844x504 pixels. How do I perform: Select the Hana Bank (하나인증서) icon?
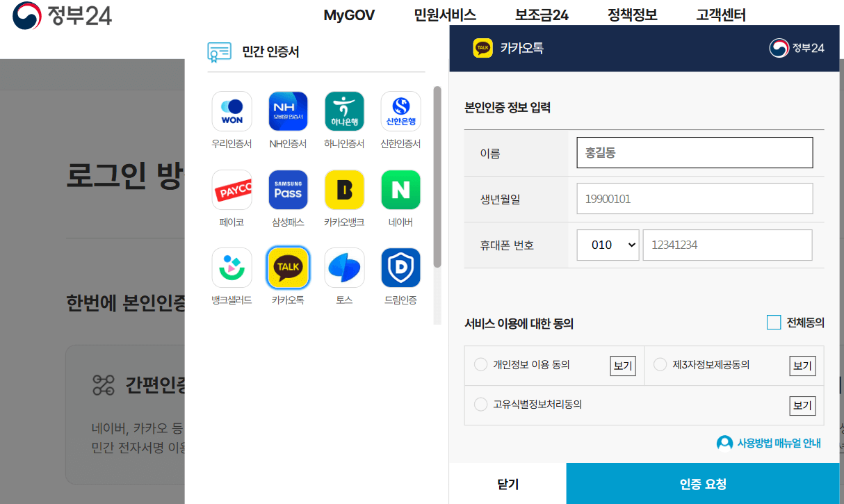pyautogui.click(x=344, y=111)
